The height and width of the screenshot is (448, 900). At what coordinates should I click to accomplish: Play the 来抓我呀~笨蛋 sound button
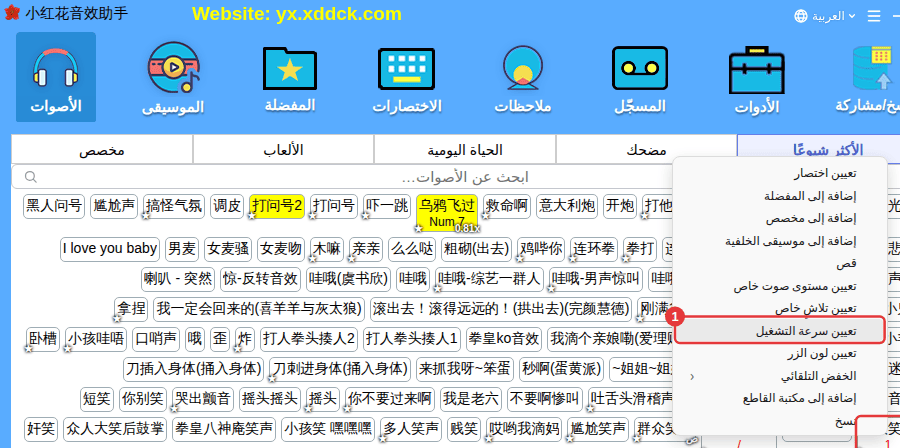pyautogui.click(x=464, y=369)
